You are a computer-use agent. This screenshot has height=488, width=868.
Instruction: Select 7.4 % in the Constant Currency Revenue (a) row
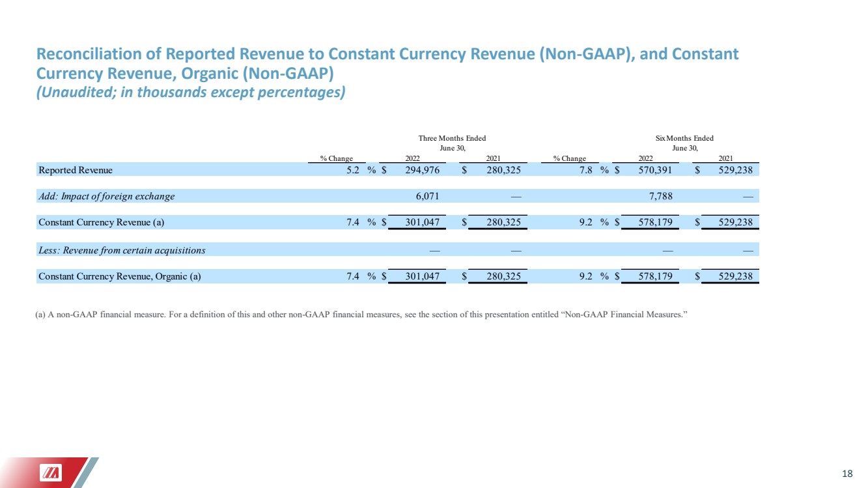[354, 223]
